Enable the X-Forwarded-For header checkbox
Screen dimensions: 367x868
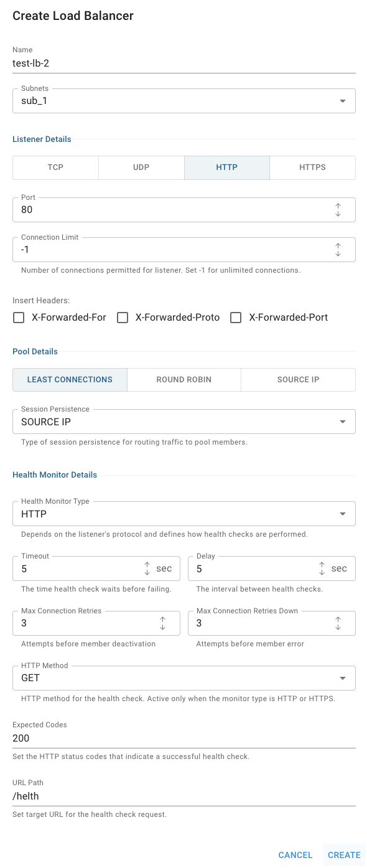(19, 318)
